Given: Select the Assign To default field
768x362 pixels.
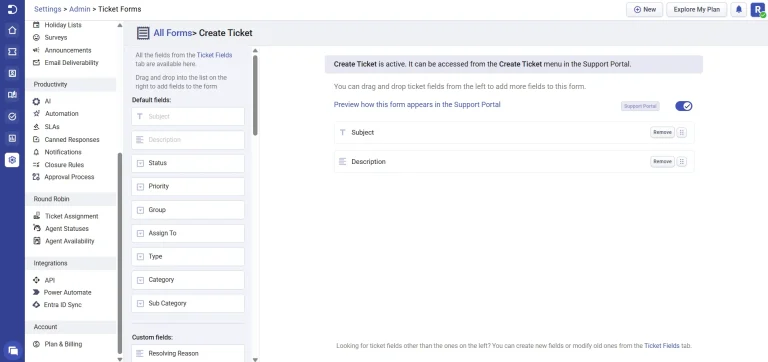Looking at the screenshot, I should point(188,233).
